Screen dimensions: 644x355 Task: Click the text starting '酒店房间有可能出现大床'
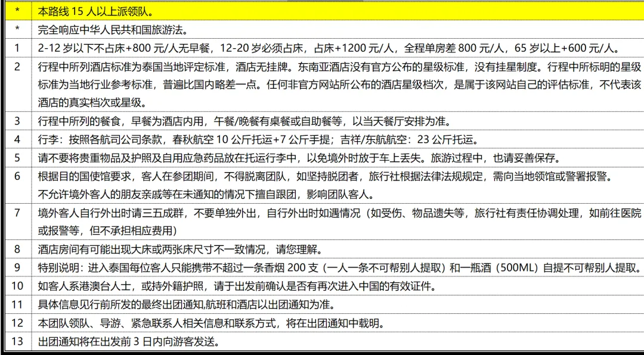tap(180, 249)
